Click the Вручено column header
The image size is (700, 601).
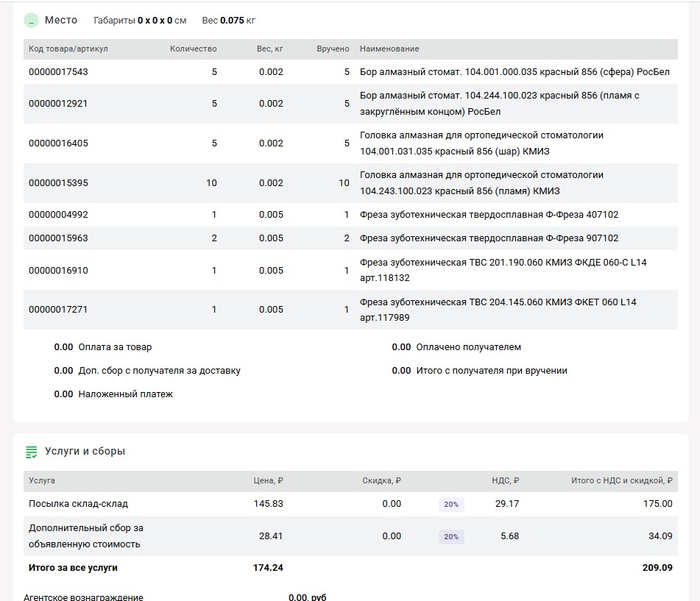click(333, 49)
